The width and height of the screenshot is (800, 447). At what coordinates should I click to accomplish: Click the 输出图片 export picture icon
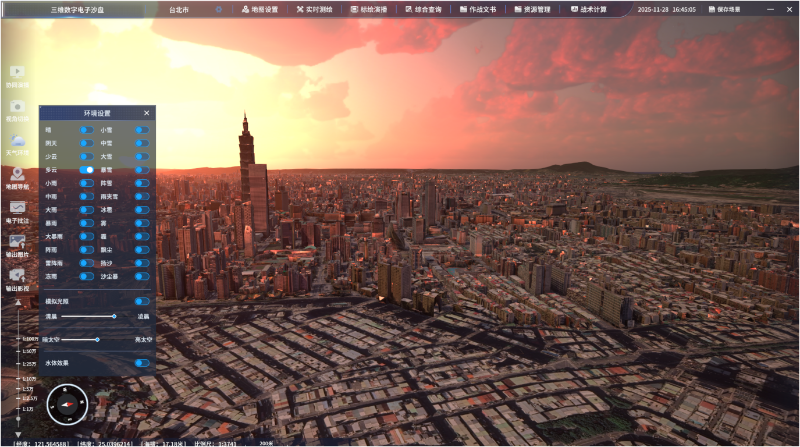[x=17, y=241]
